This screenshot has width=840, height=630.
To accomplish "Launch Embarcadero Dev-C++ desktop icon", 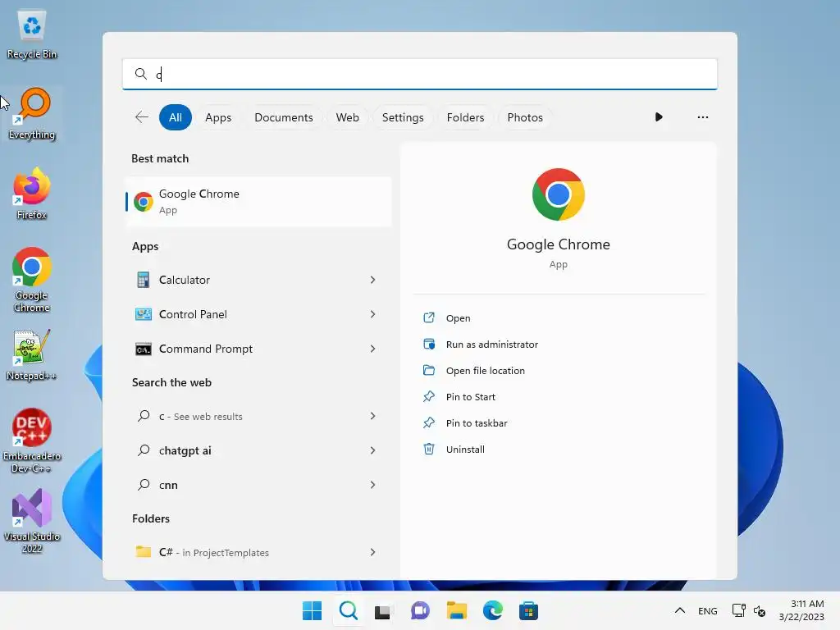I will (32, 441).
